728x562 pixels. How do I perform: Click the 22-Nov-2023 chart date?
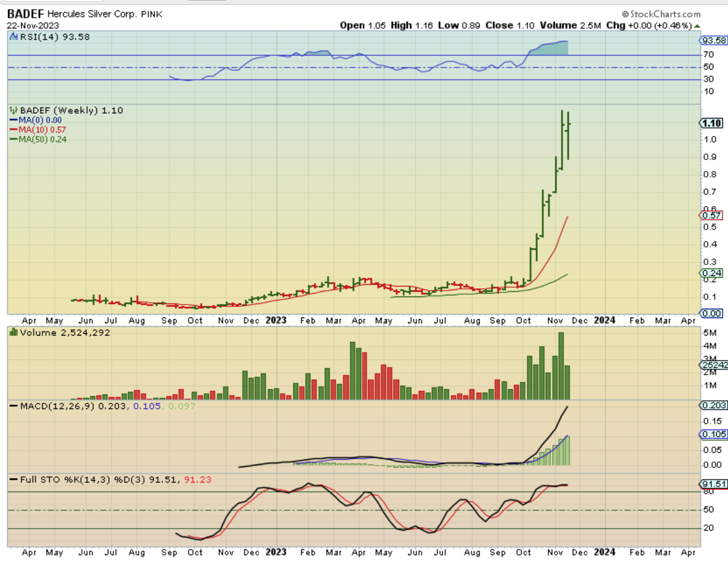click(x=33, y=26)
